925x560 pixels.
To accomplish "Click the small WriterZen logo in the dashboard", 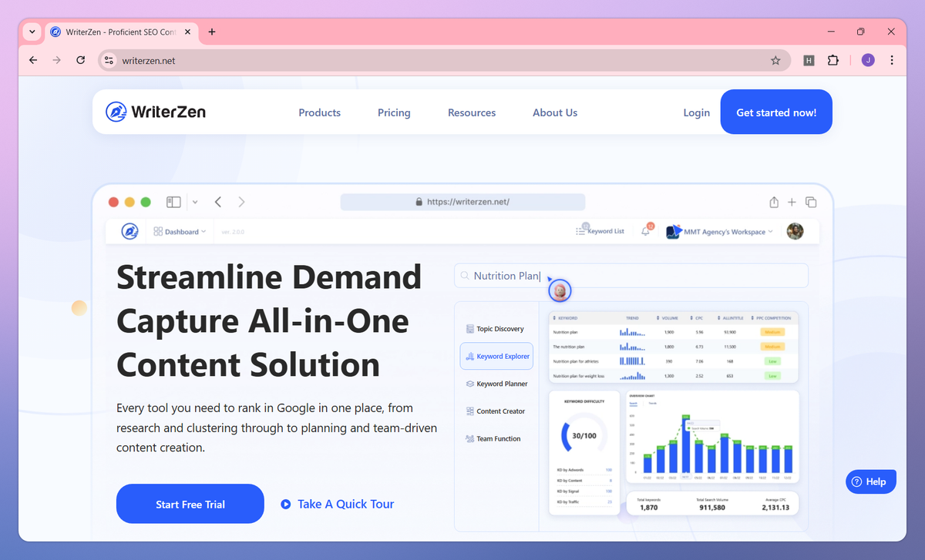I will click(x=129, y=231).
